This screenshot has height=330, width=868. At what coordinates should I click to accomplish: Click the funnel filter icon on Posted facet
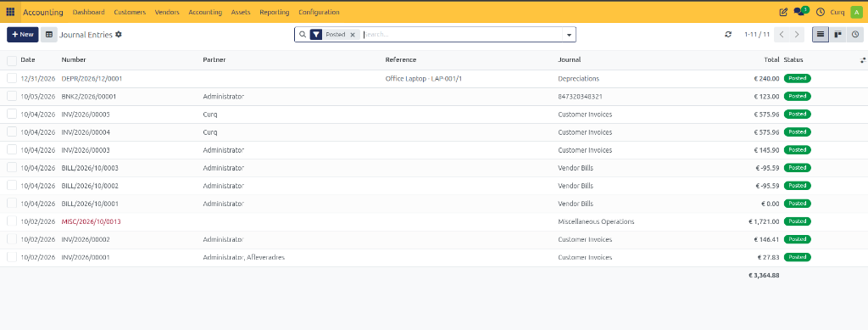click(315, 34)
